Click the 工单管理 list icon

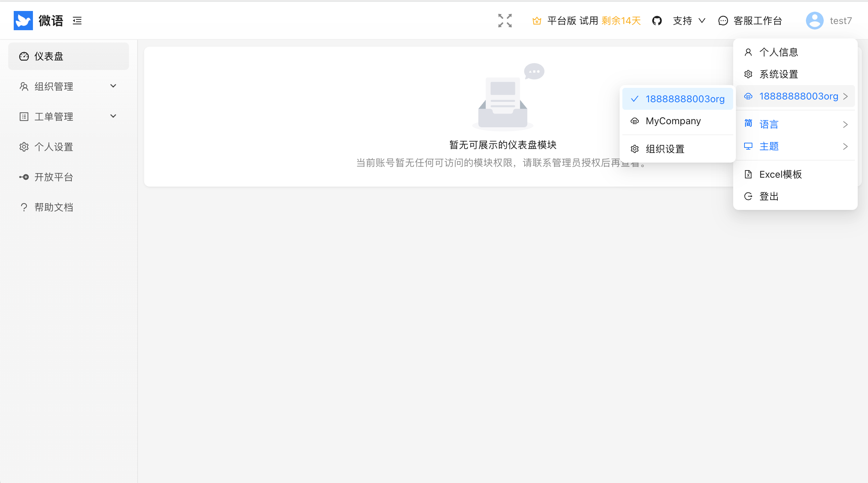tap(24, 117)
